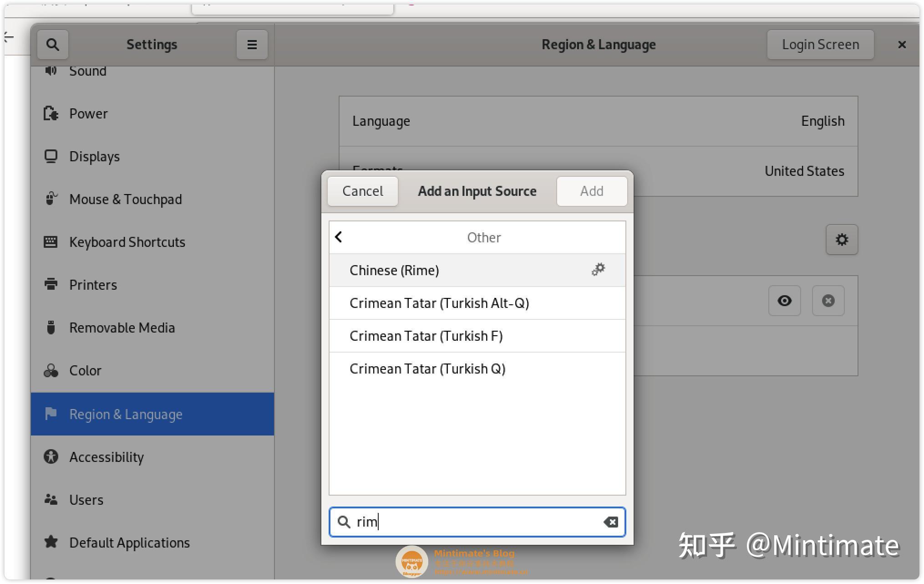Choose Crimean Tatar (Turkish Alt-Q)

(439, 303)
